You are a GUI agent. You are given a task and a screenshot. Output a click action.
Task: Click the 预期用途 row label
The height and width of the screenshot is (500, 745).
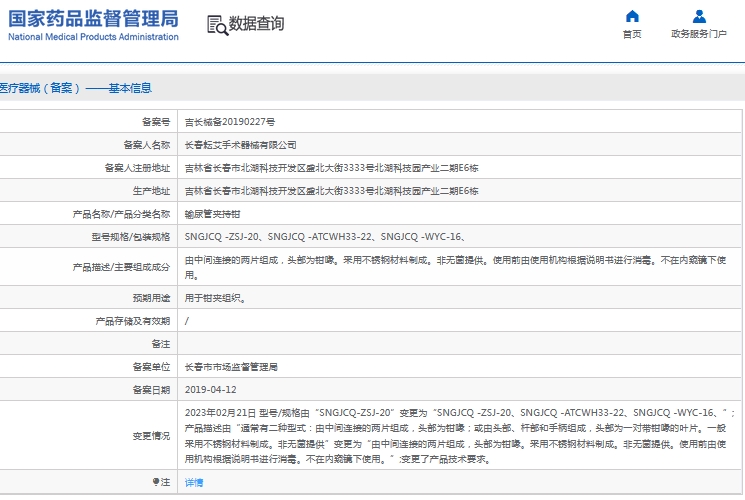coord(151,298)
